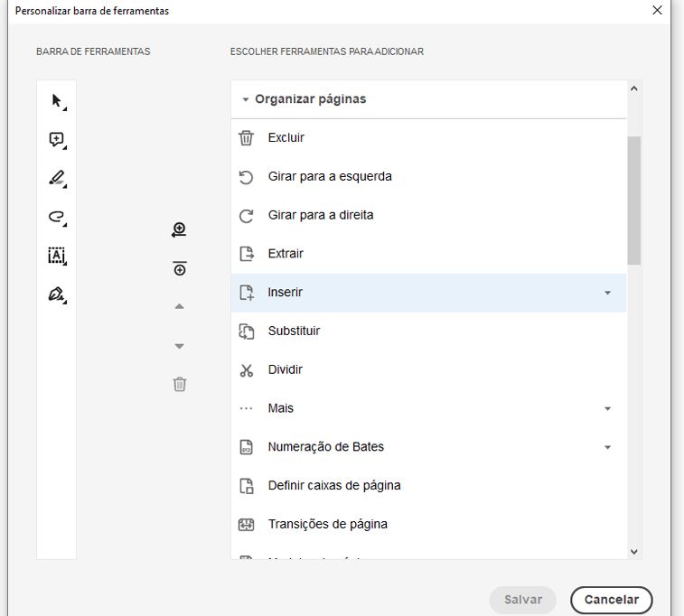The width and height of the screenshot is (684, 616).
Task: Click the Salvar button
Action: [x=522, y=600]
